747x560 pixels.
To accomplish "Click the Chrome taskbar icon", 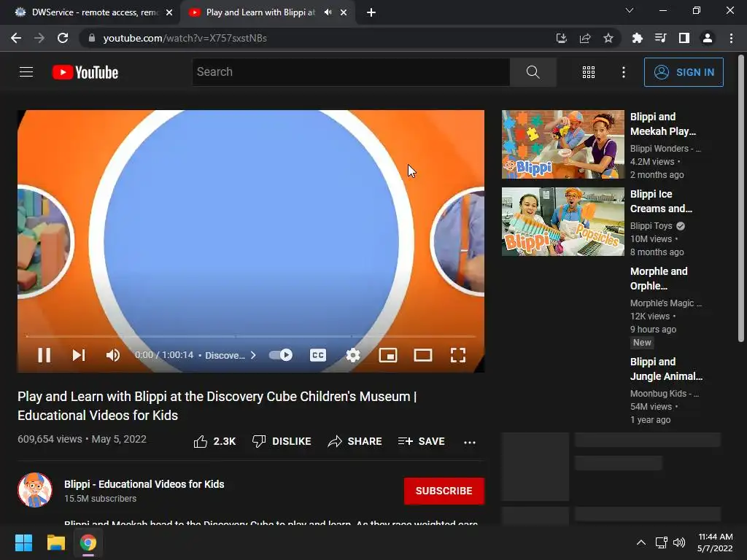I will pos(88,542).
